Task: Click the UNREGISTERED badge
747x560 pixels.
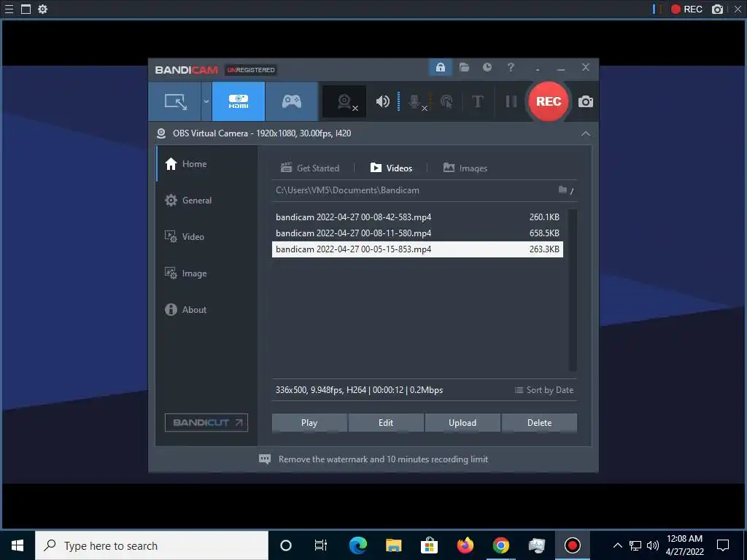Action: (x=251, y=70)
